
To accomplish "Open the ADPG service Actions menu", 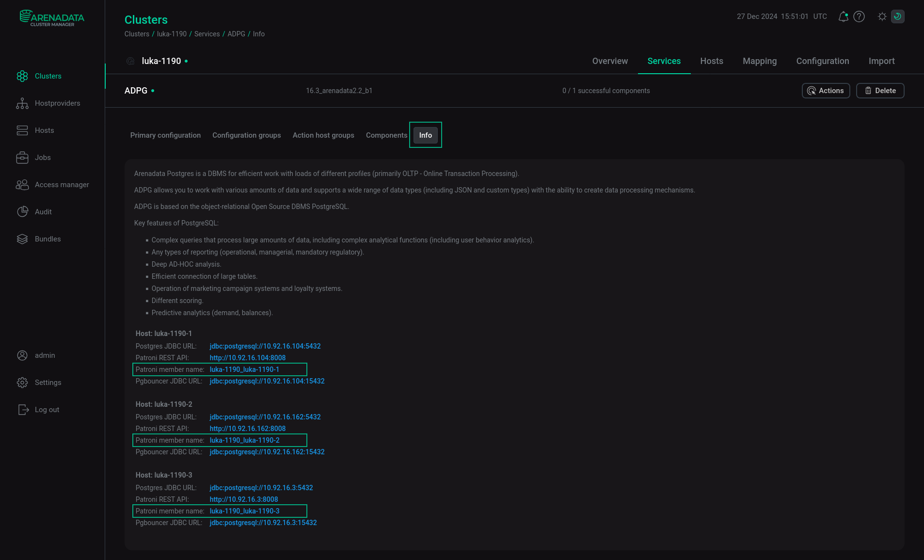I will pyautogui.click(x=826, y=91).
